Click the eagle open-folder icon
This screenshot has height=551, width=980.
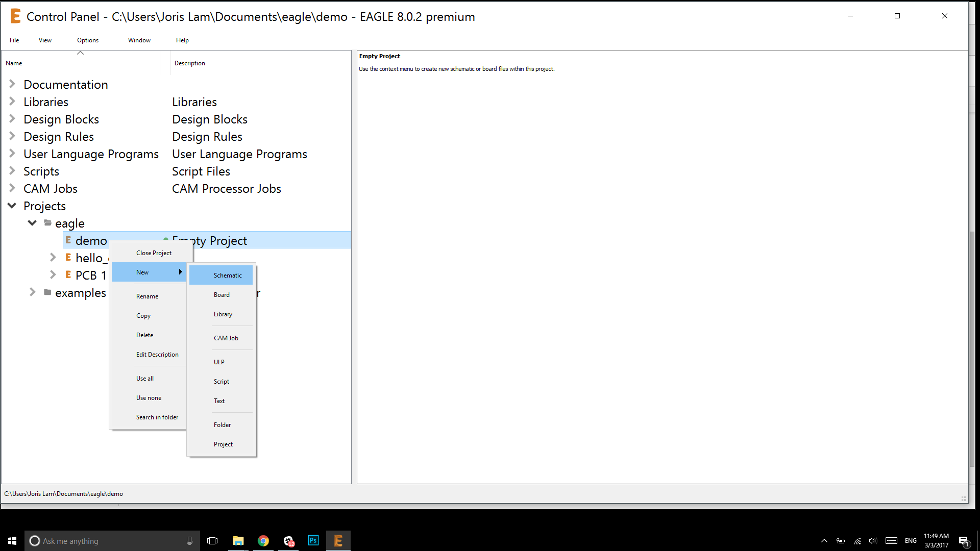[47, 223]
